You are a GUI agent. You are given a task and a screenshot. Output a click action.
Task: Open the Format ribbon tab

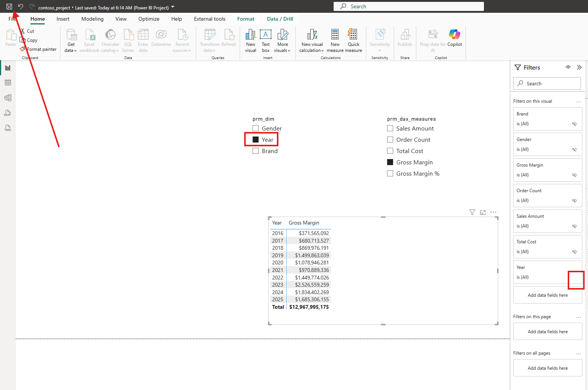(246, 19)
